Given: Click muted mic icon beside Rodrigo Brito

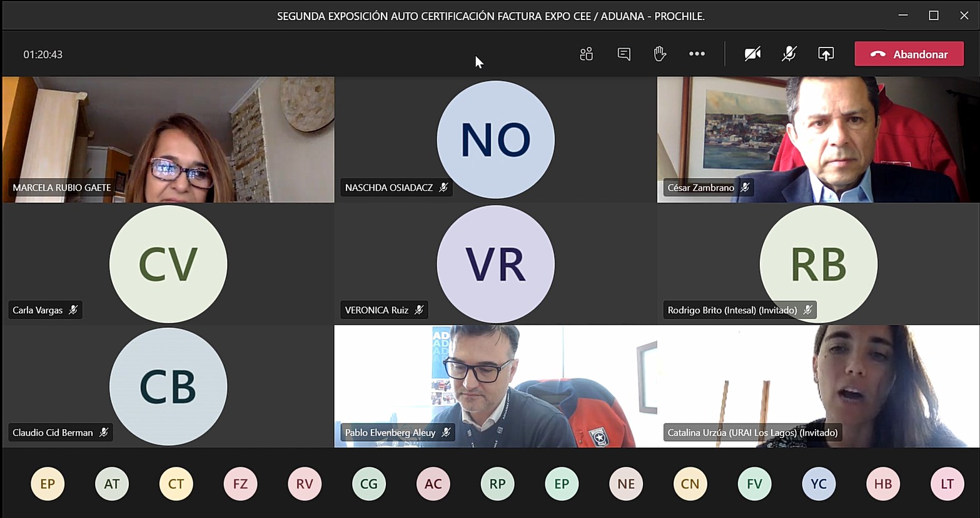Looking at the screenshot, I should tap(807, 310).
